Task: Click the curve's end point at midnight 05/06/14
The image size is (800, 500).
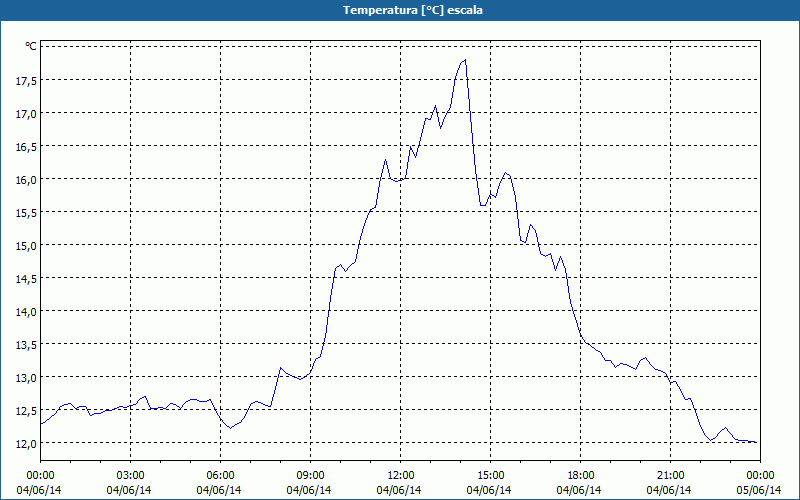Action: click(757, 442)
